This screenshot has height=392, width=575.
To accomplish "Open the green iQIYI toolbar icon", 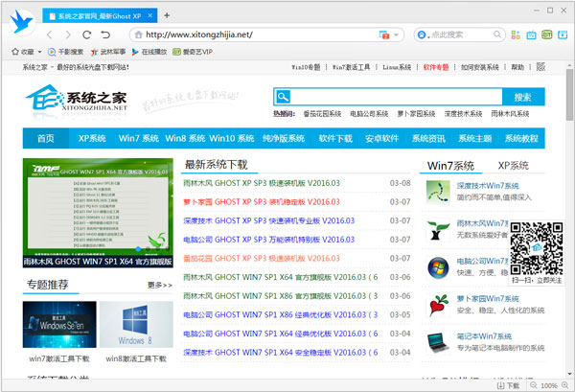I will [547, 35].
